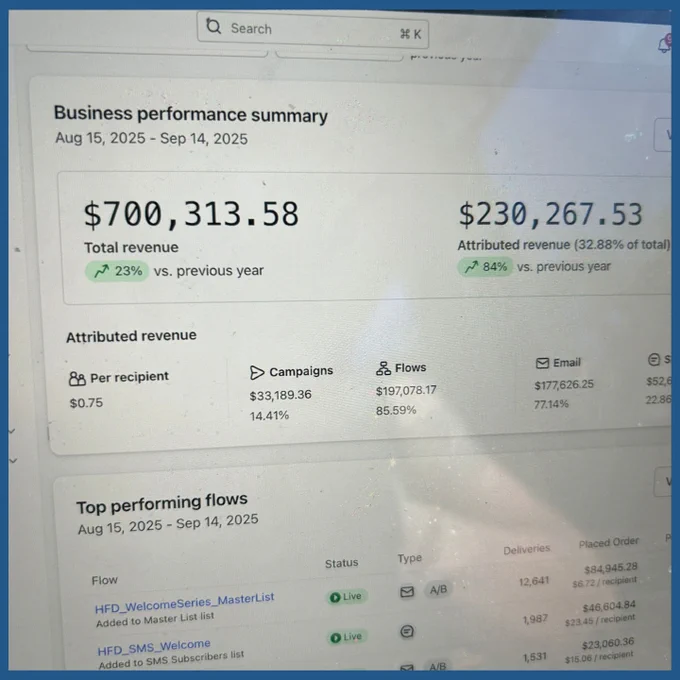This screenshot has height=680, width=680.
Task: Click the 77.14% email percentage
Action: (x=551, y=404)
